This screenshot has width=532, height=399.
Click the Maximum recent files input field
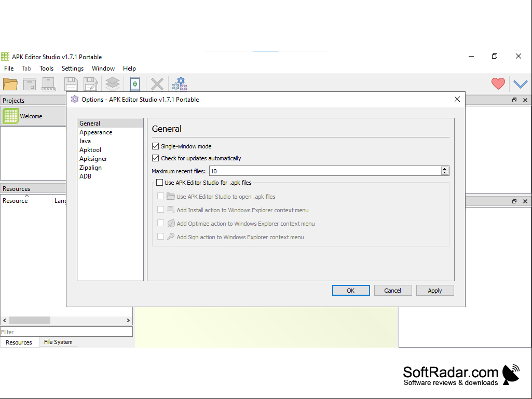(325, 171)
